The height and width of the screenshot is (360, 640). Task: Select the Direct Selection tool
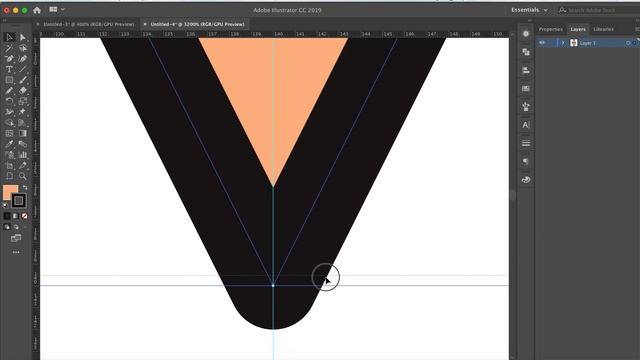coord(23,38)
